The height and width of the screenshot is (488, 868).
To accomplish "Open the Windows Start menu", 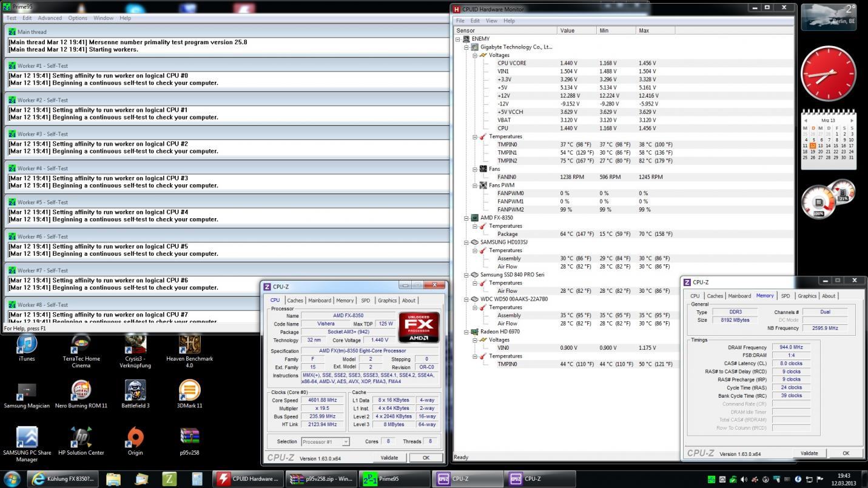I will pos(12,479).
